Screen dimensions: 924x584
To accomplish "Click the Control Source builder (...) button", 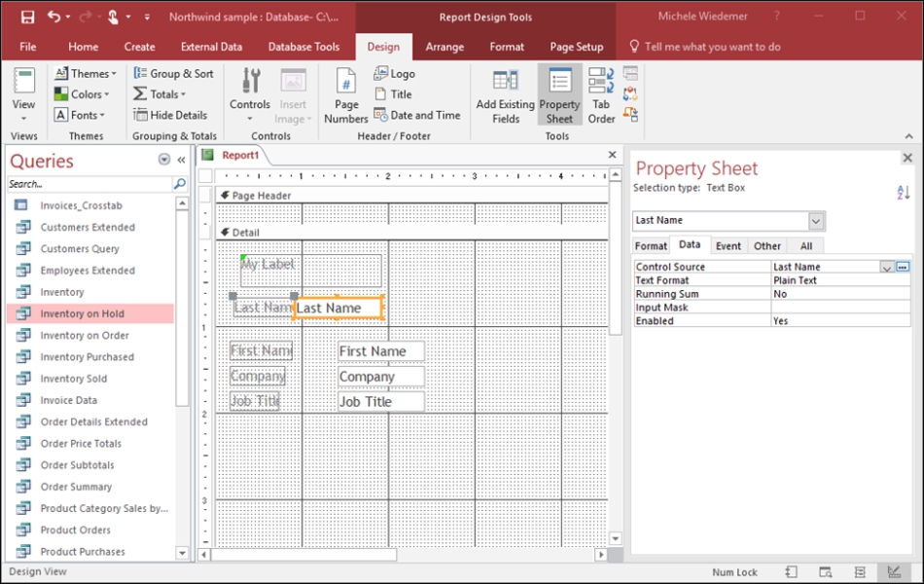I will click(x=903, y=267).
